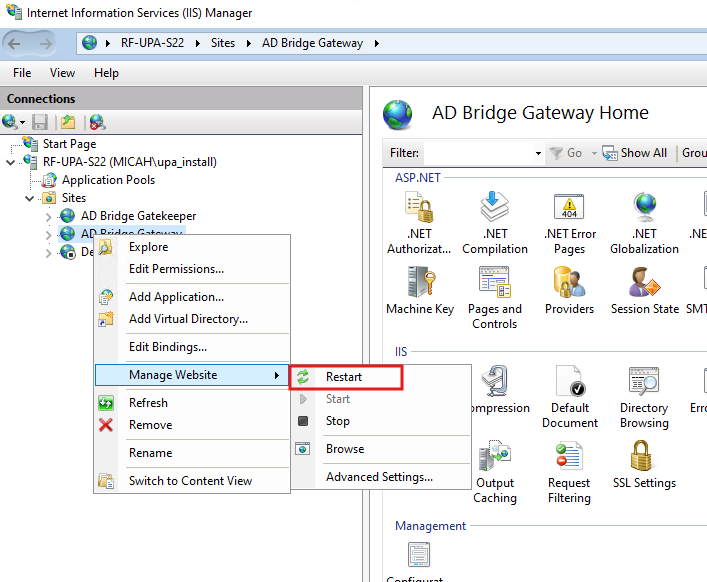Choose Edit Bindings from the context menu
The image size is (707, 582).
click(167, 347)
